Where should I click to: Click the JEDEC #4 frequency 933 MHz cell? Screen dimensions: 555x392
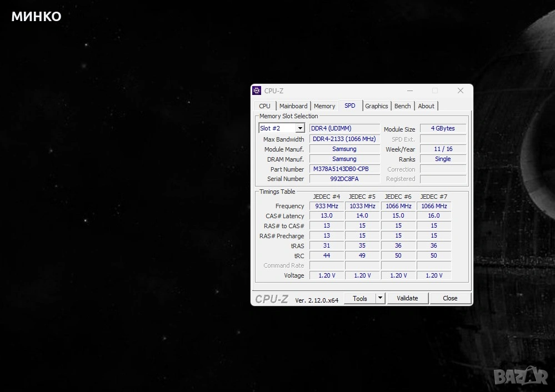click(x=327, y=206)
